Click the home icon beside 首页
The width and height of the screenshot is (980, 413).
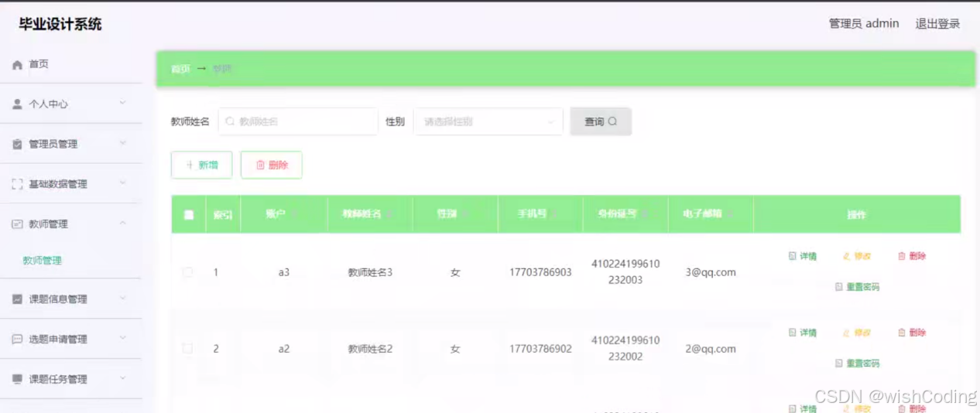(17, 65)
